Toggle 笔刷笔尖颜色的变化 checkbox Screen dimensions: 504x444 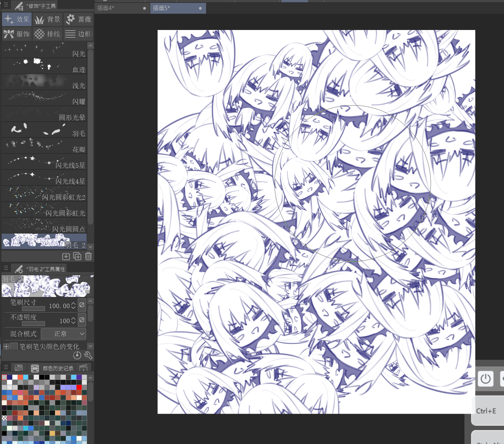pyautogui.click(x=14, y=346)
